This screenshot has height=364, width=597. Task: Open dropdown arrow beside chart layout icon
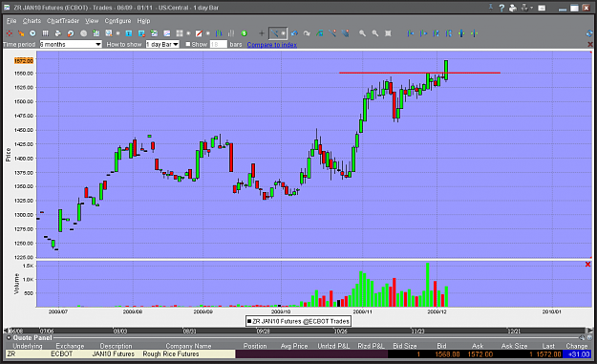(x=188, y=33)
